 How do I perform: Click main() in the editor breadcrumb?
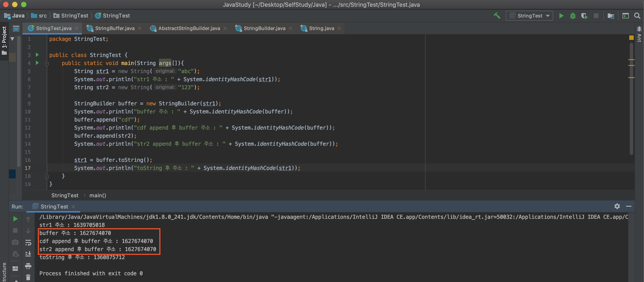[98, 195]
